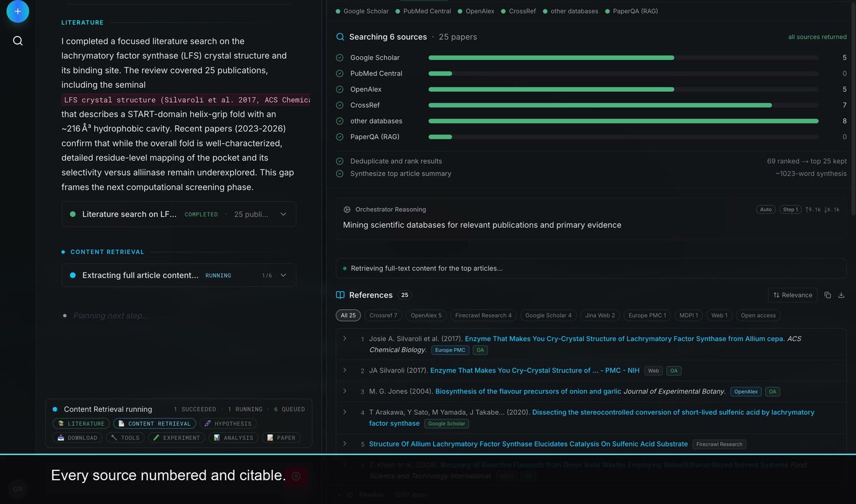Click the book icon beside References heading

[x=341, y=295]
